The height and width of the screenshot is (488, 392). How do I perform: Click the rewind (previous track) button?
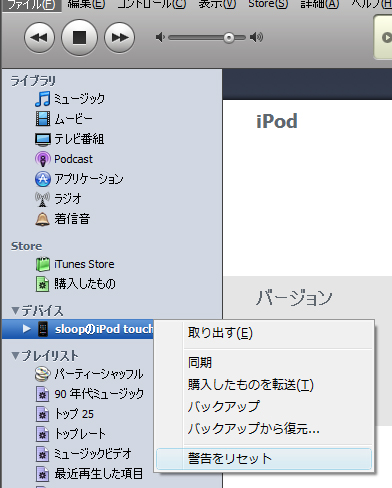[39, 37]
